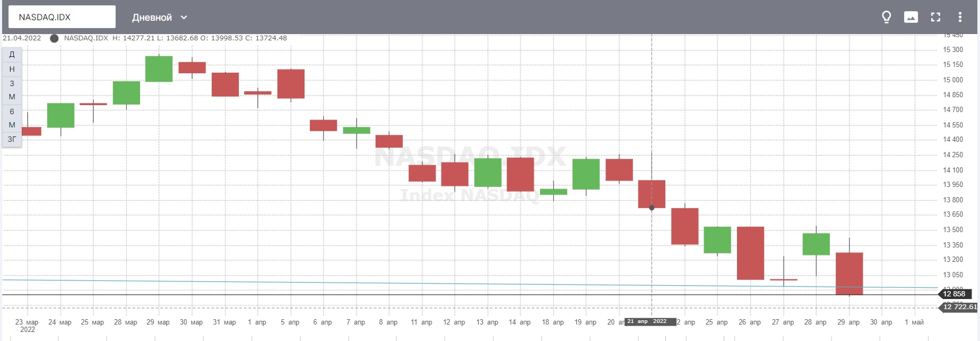This screenshot has height=341, width=980.
Task: Click the crosshair dot on the 21 апр candle
Action: click(x=652, y=208)
